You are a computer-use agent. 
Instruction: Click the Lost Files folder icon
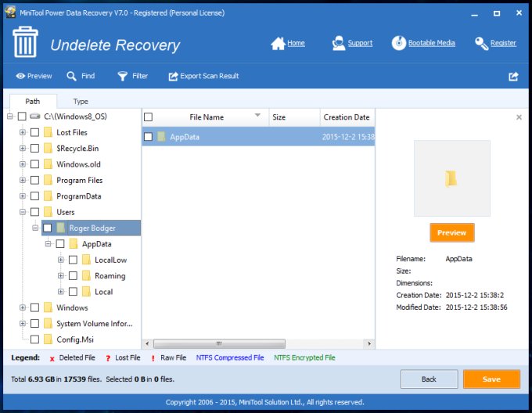click(x=49, y=132)
